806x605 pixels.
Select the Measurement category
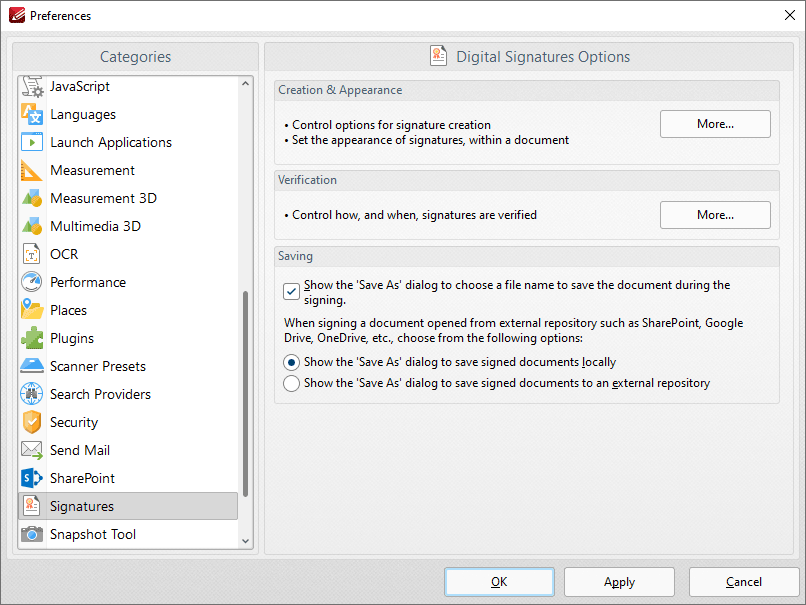[x=128, y=170]
